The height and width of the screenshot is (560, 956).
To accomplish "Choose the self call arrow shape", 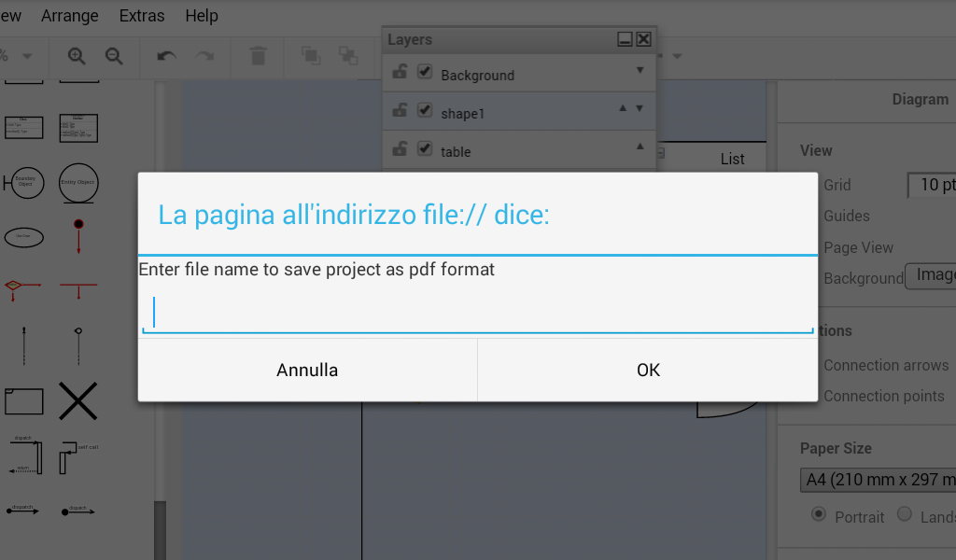I will (x=78, y=457).
